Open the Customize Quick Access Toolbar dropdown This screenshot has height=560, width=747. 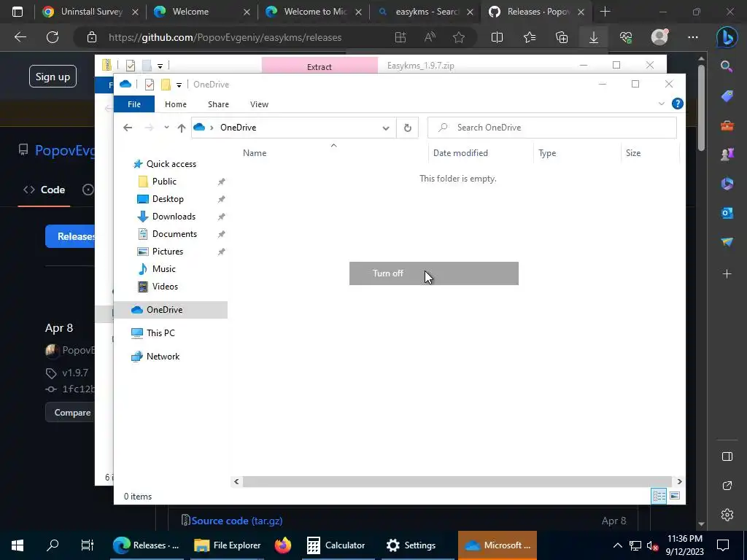(x=179, y=85)
